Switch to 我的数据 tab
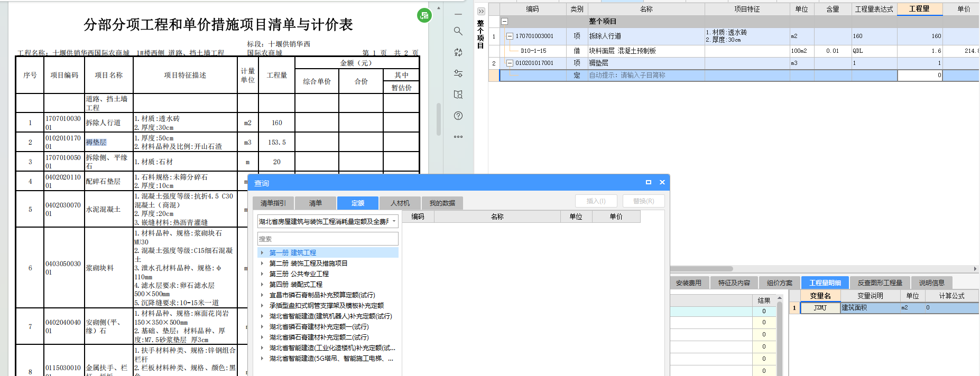 point(442,203)
